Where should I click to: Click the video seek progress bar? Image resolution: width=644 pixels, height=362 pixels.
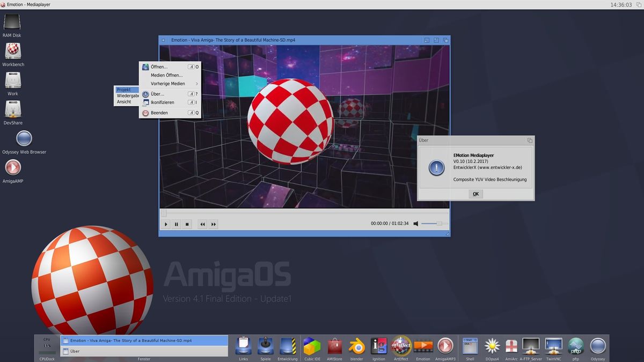pyautogui.click(x=304, y=213)
